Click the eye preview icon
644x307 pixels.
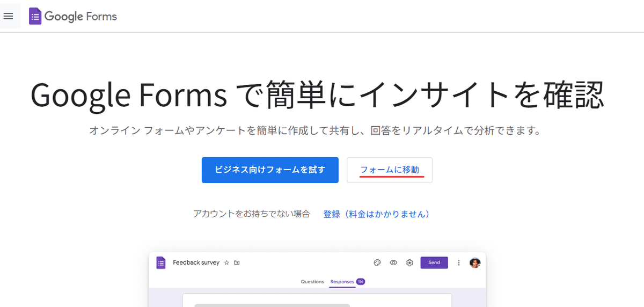[393, 262]
